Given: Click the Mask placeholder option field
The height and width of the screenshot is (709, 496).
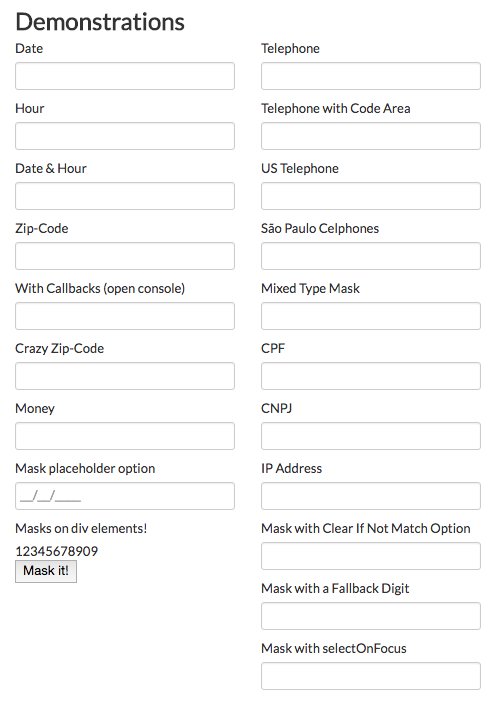Looking at the screenshot, I should tap(125, 496).
